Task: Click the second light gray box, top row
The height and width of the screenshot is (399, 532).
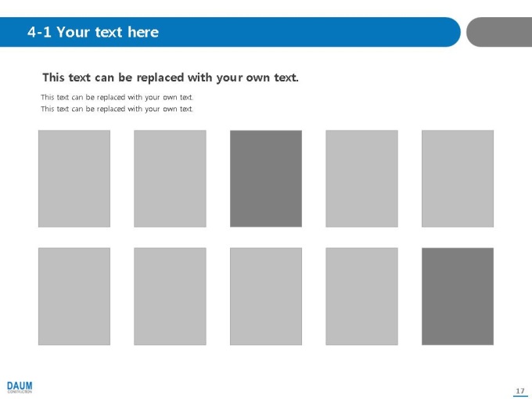Action: point(170,178)
